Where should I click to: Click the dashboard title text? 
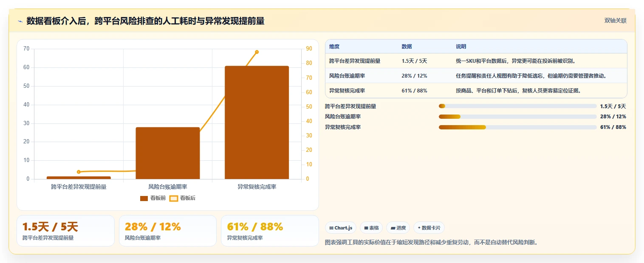[145, 21]
